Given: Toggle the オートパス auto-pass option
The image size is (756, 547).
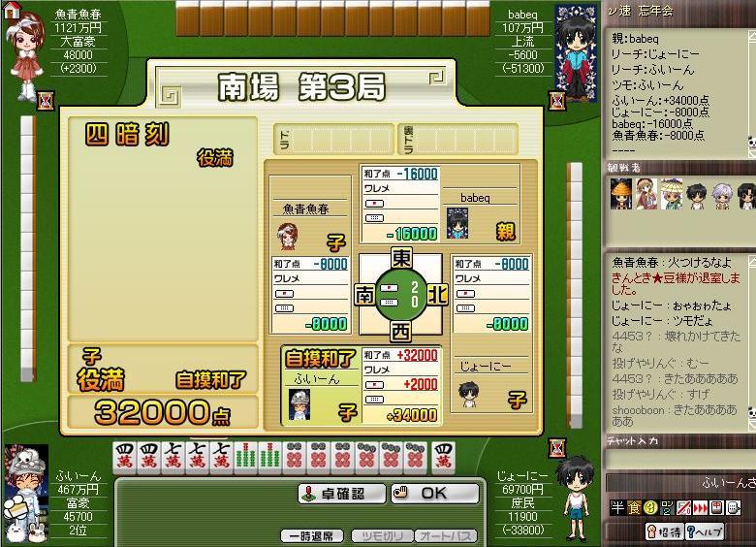Looking at the screenshot, I should [x=446, y=536].
